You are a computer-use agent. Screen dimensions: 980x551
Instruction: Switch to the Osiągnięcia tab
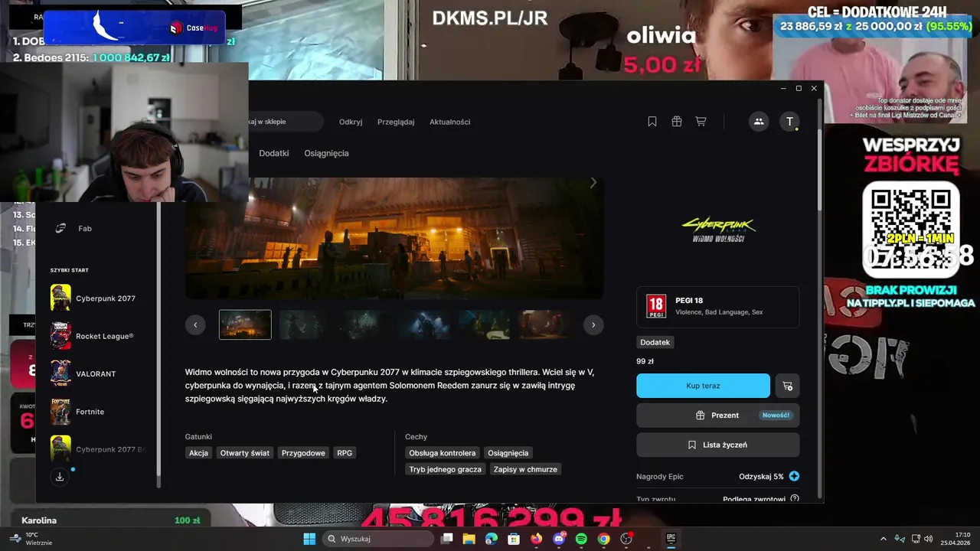(x=326, y=153)
